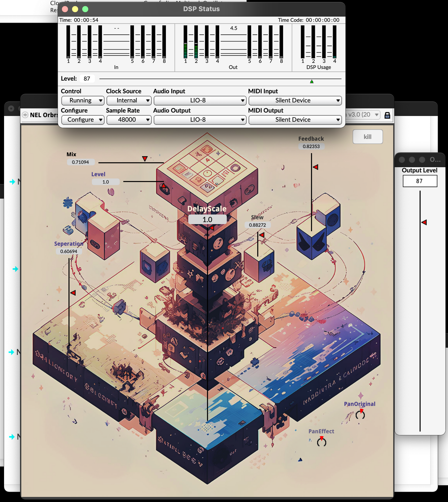The width and height of the screenshot is (448, 502).
Task: Open the MIDI Output Silent Device dropdown
Action: [x=295, y=120]
